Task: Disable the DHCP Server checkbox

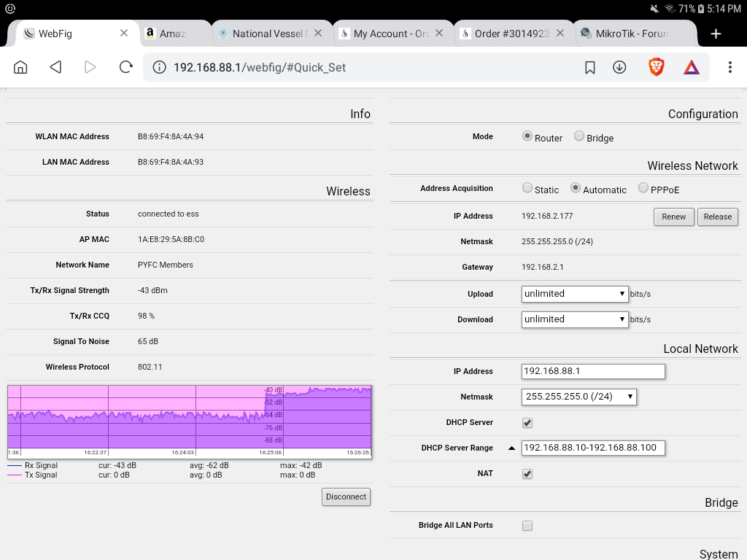Action: (527, 422)
